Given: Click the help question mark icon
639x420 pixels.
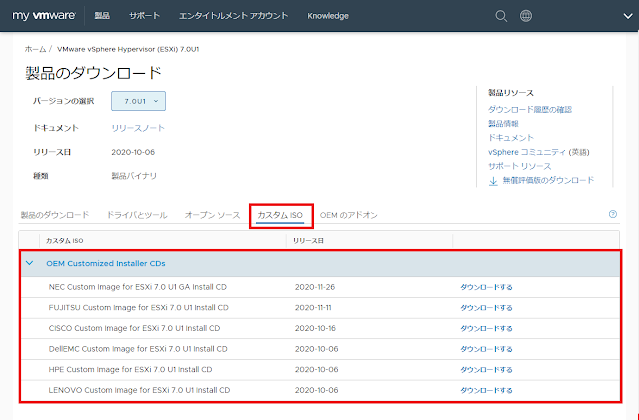Looking at the screenshot, I should [613, 214].
